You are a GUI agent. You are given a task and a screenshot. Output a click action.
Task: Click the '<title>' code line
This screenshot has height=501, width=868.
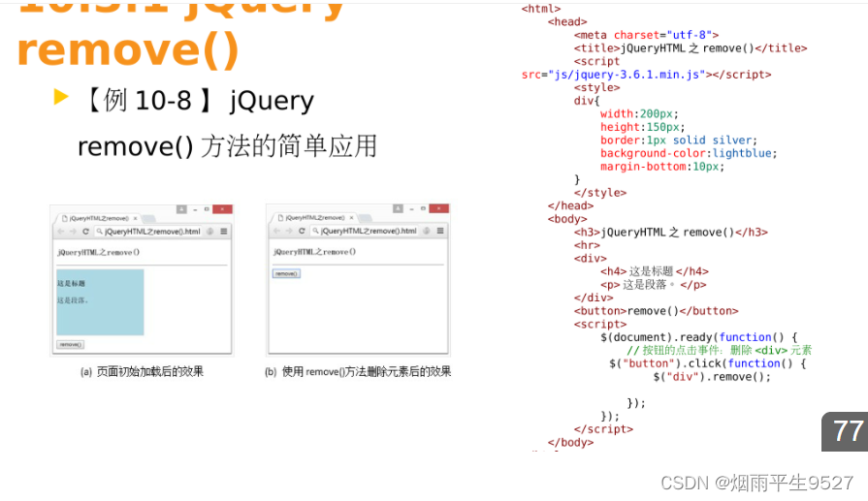coord(691,48)
